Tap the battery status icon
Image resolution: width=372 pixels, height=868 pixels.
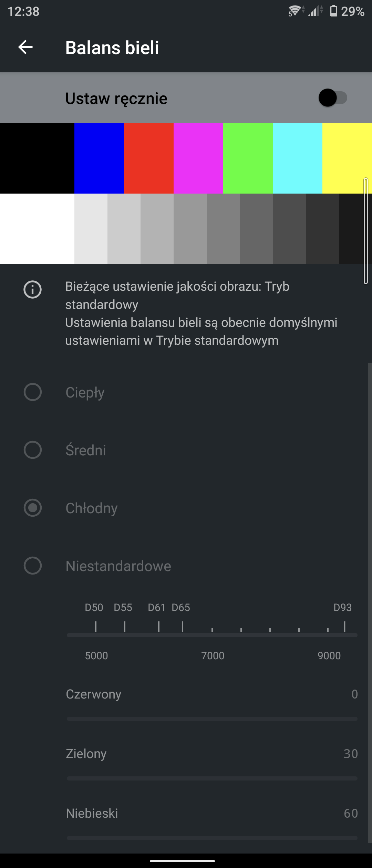[333, 11]
